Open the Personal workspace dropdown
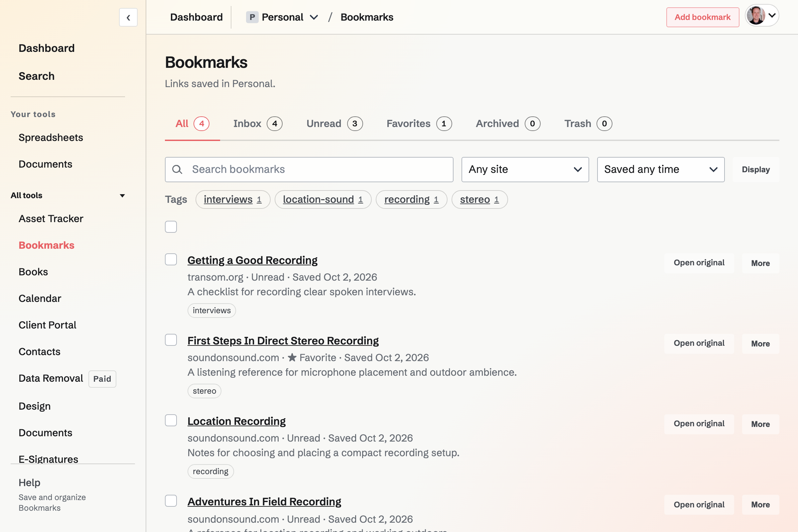 (282, 17)
